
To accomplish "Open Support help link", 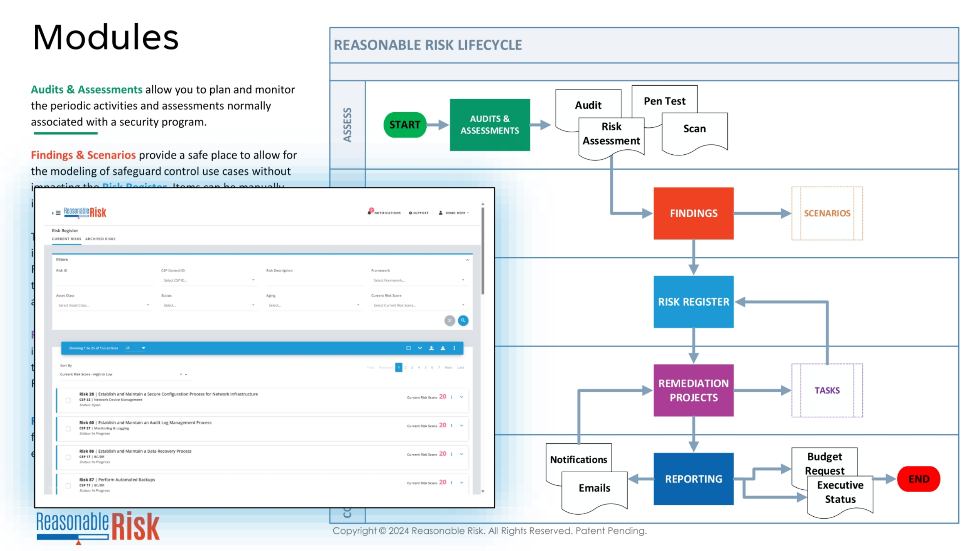I will tap(419, 213).
